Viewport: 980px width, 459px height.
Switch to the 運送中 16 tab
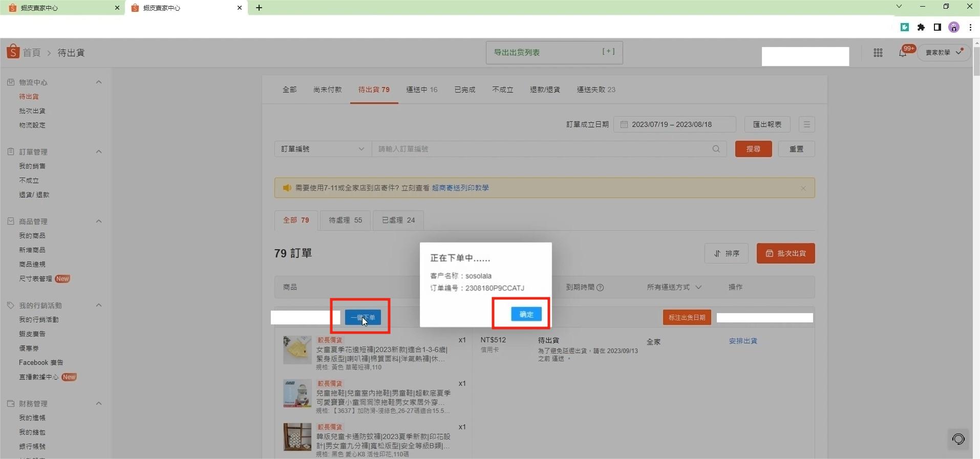[421, 90]
